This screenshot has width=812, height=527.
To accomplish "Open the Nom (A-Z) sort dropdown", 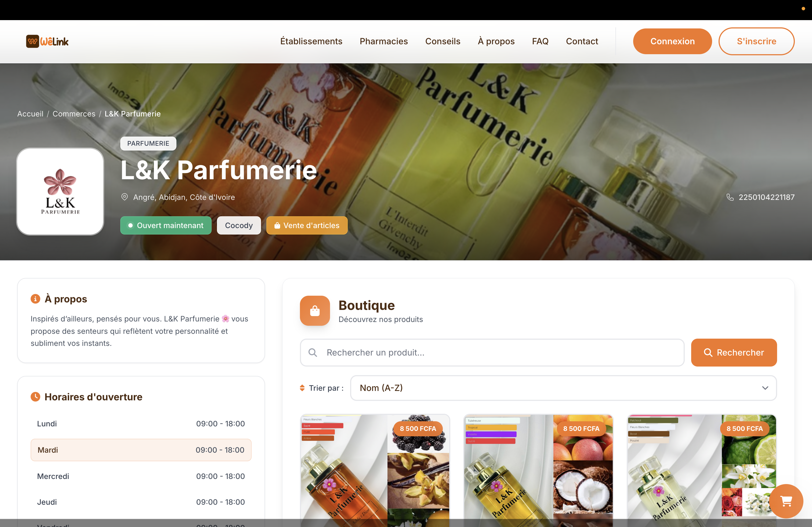I will tap(563, 388).
